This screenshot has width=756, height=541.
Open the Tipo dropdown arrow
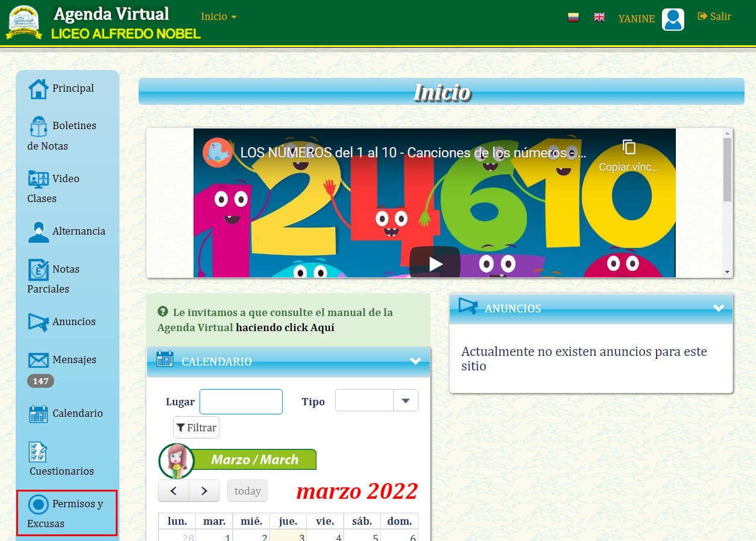(406, 400)
